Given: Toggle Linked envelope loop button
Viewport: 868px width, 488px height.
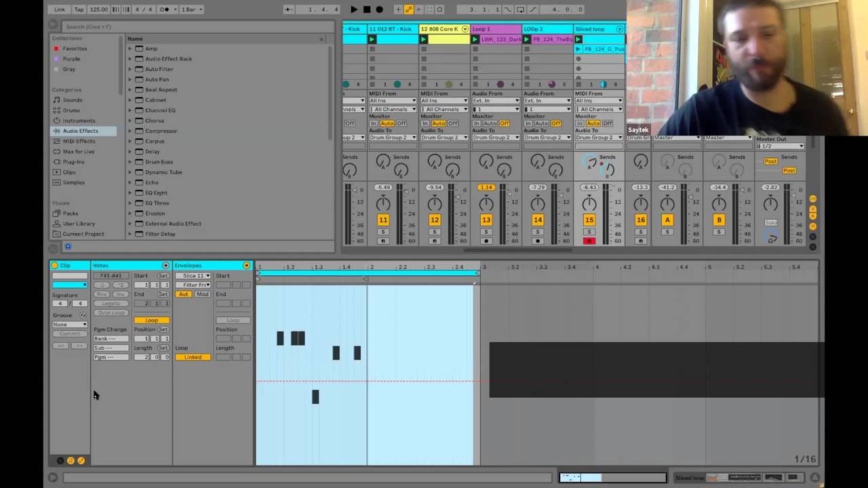Looking at the screenshot, I should 193,357.
